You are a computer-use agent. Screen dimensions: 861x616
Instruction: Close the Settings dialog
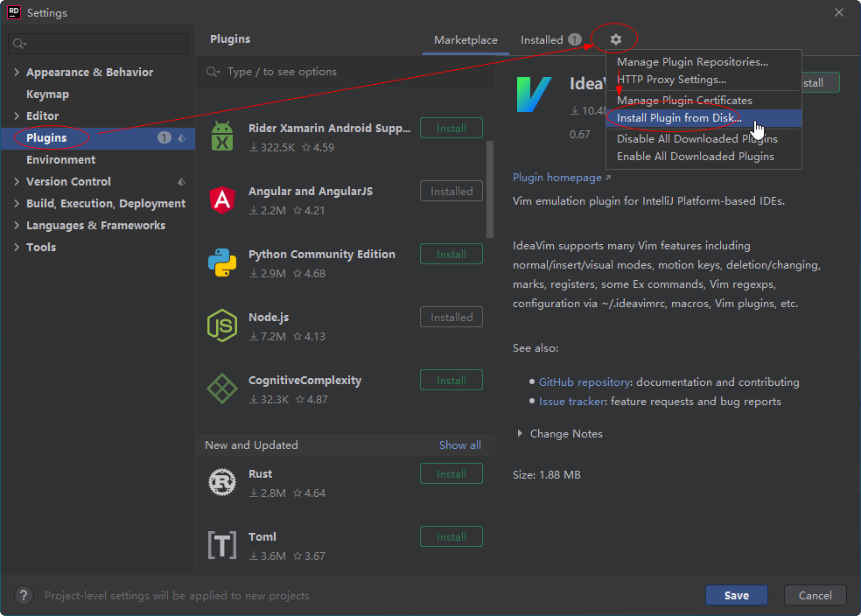839,12
